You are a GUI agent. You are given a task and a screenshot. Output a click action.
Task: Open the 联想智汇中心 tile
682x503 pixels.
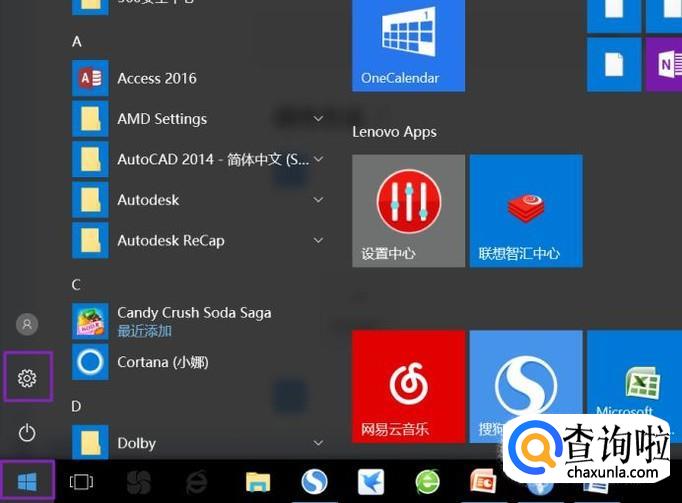[x=526, y=211]
